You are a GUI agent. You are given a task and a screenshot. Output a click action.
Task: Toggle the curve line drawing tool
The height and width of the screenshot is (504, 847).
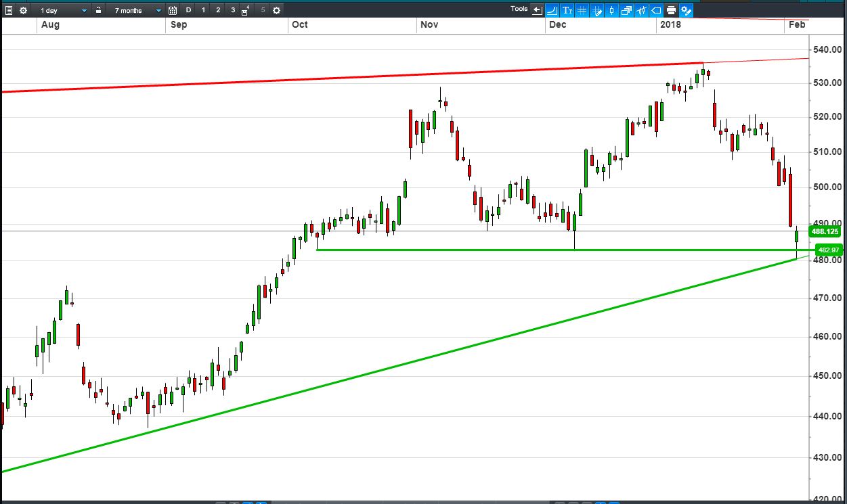pyautogui.click(x=552, y=10)
